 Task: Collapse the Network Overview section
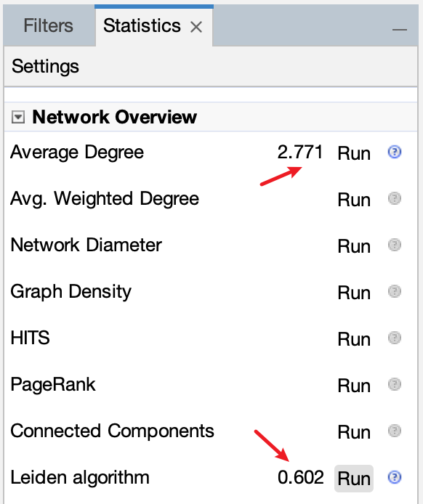(x=18, y=117)
